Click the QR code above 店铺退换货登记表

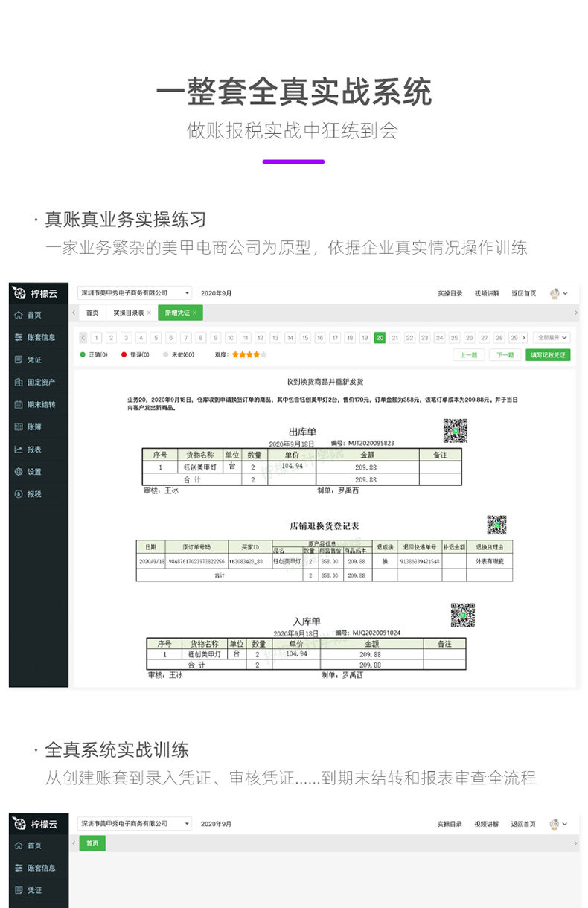[x=496, y=525]
